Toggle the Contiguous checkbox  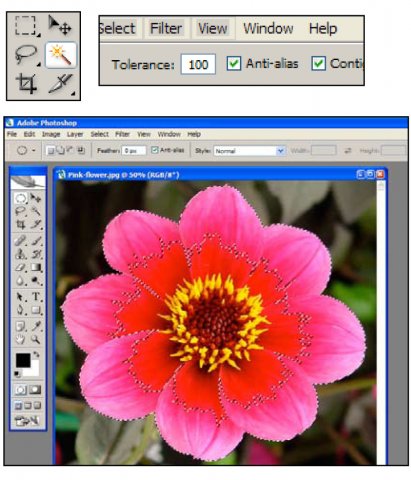(318, 63)
